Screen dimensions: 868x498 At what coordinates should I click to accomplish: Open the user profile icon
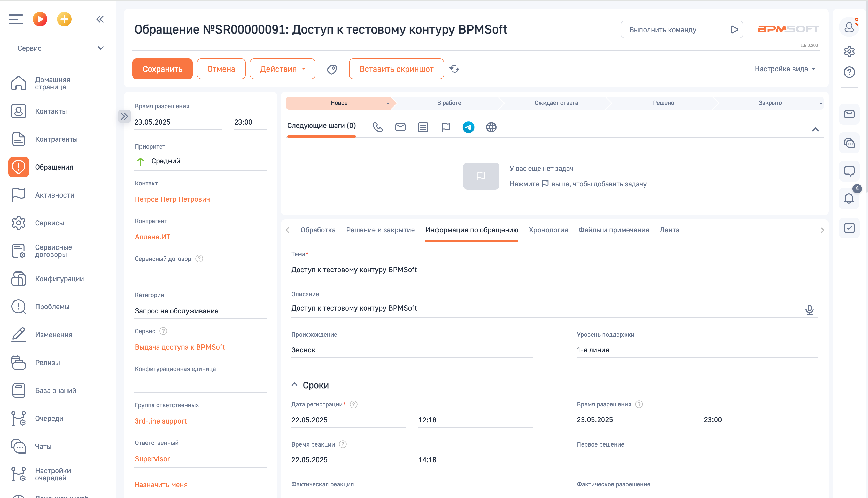(x=849, y=27)
